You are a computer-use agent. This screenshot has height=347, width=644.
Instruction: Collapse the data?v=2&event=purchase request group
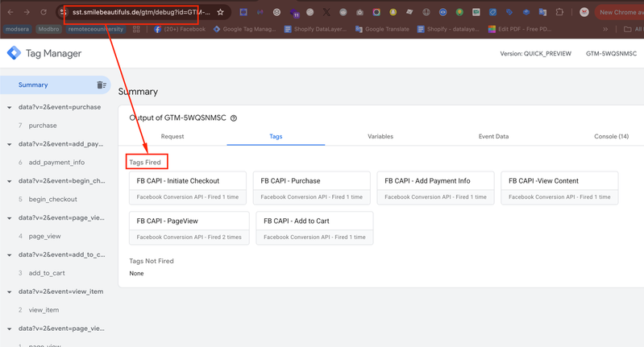9,107
